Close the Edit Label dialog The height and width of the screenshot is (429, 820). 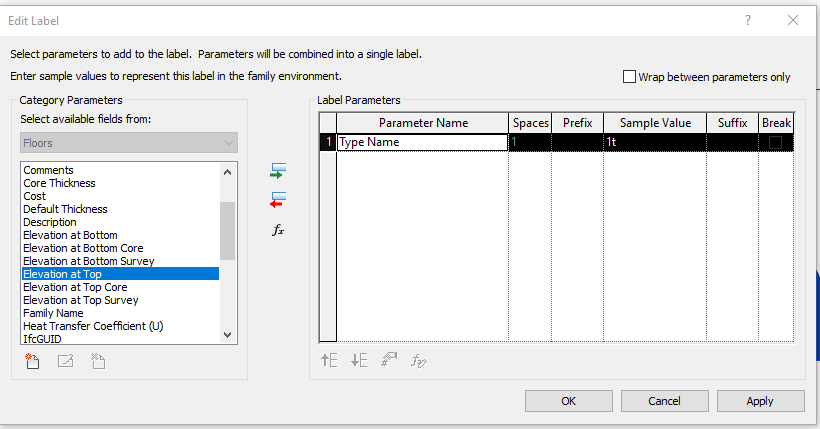pyautogui.click(x=793, y=20)
